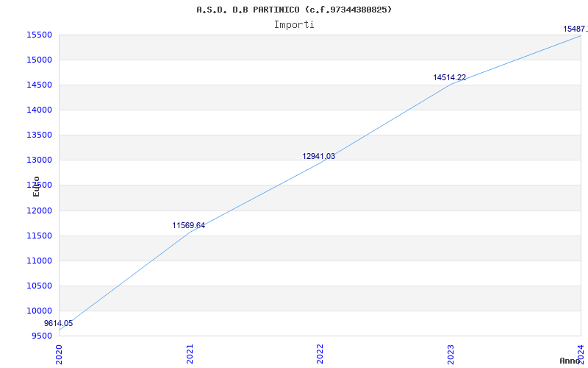
Task: Click the Euro y-axis label
Action: coord(36,186)
